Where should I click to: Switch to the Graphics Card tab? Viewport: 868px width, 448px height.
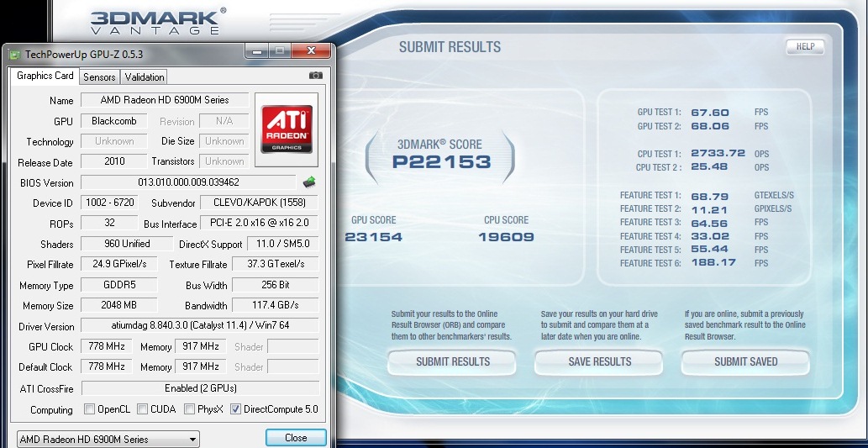[45, 76]
